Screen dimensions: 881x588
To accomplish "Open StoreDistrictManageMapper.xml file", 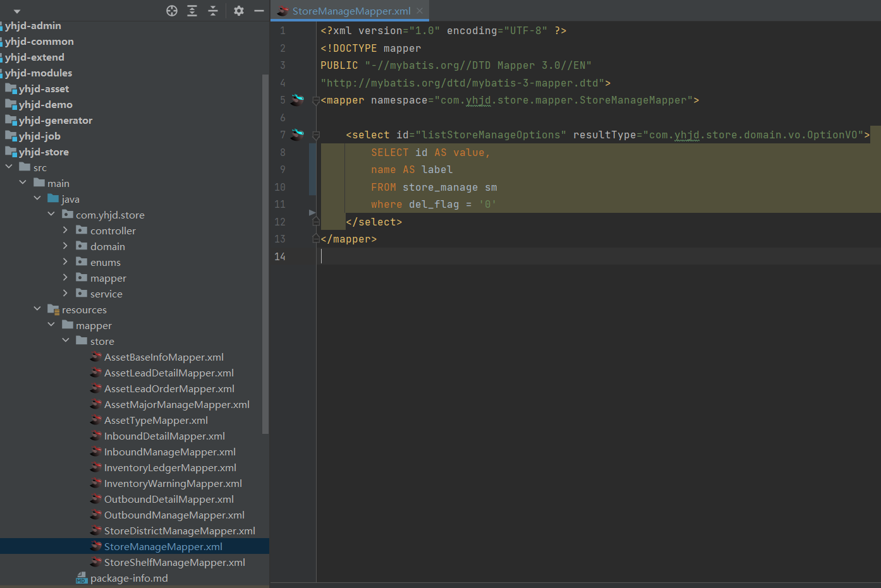I will tap(179, 531).
